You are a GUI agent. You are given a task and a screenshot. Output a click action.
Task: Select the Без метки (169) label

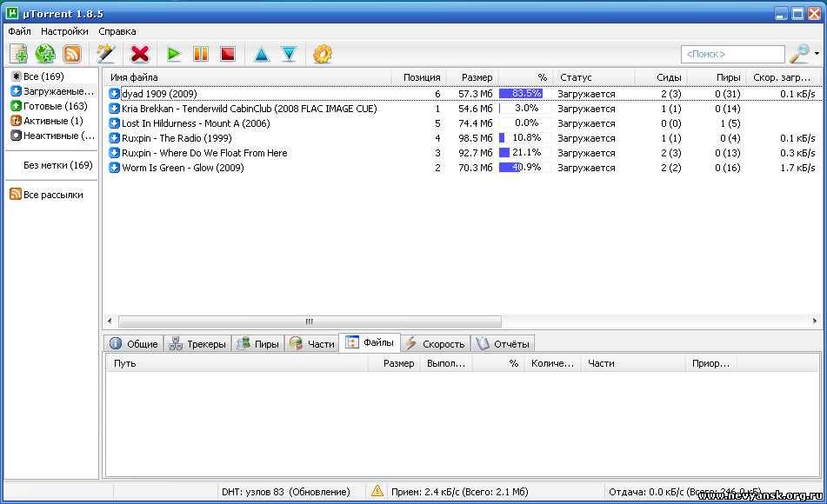pyautogui.click(x=58, y=165)
